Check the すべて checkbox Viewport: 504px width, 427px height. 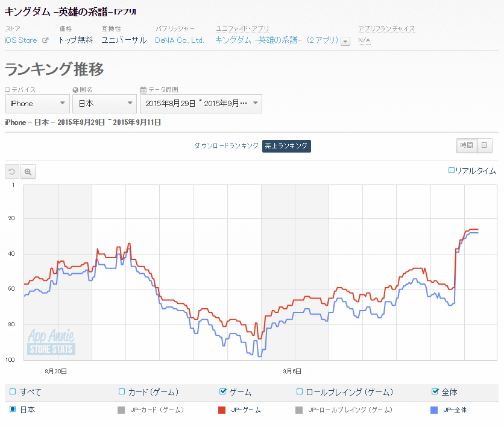coord(13,391)
